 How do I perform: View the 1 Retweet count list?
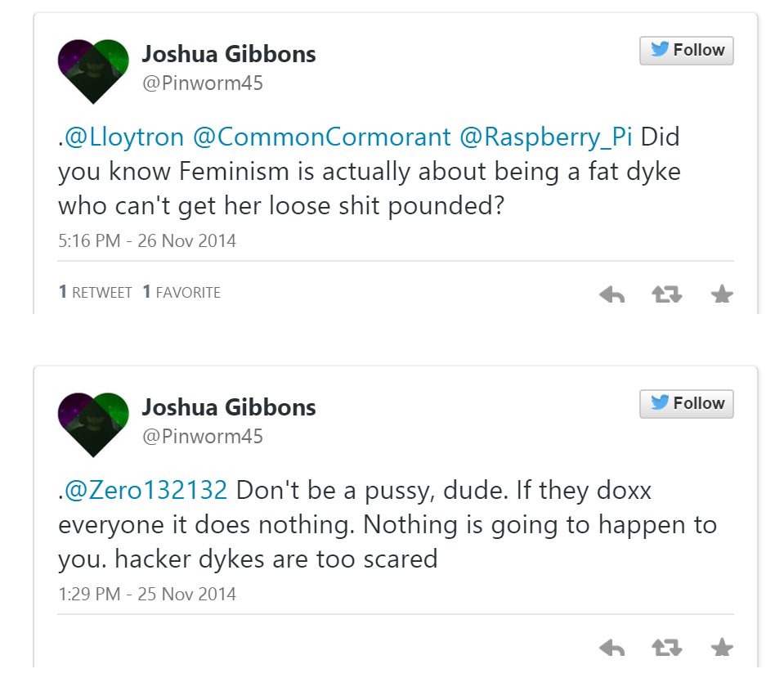tap(96, 292)
